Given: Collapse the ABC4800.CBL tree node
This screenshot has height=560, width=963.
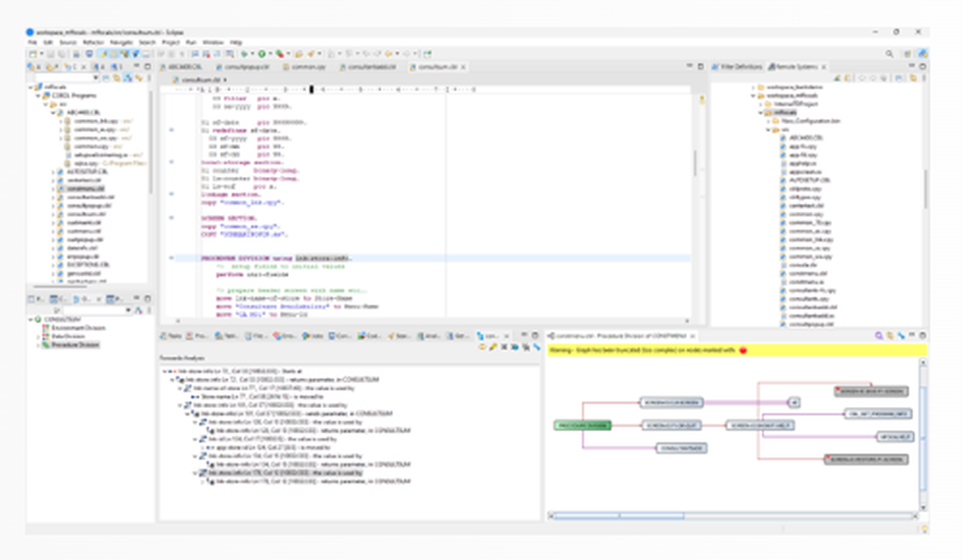Looking at the screenshot, I should [x=51, y=112].
